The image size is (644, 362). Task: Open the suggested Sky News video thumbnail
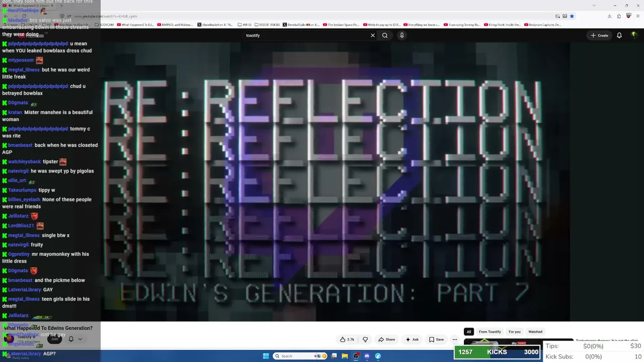coord(519,343)
